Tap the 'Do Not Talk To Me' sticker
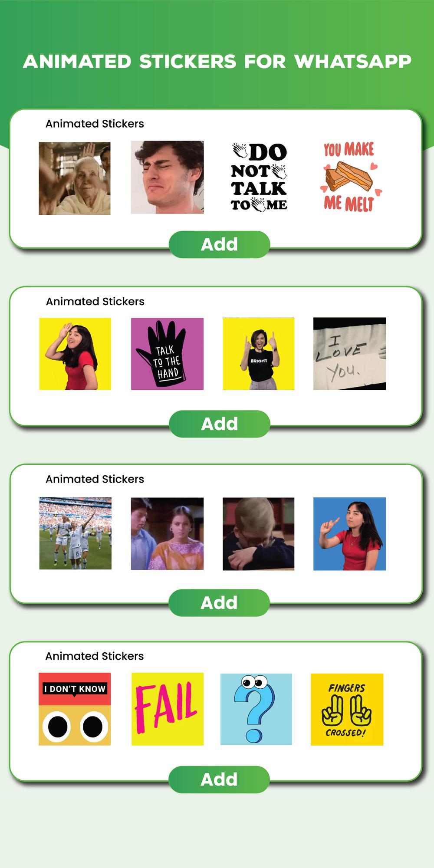 point(259,178)
